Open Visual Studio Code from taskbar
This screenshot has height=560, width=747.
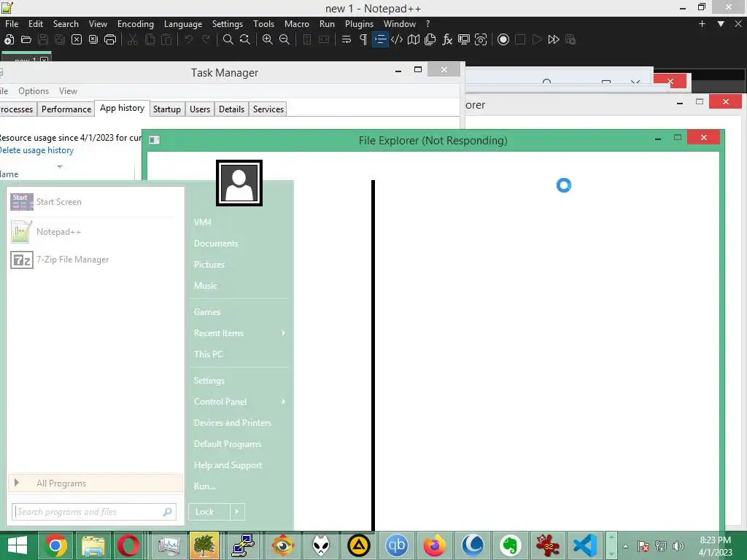(x=585, y=545)
